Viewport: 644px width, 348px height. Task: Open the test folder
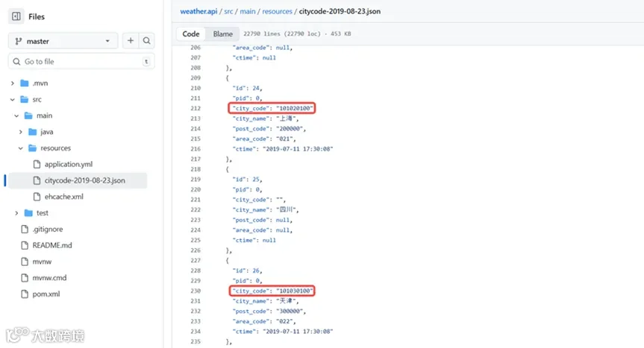click(x=43, y=213)
